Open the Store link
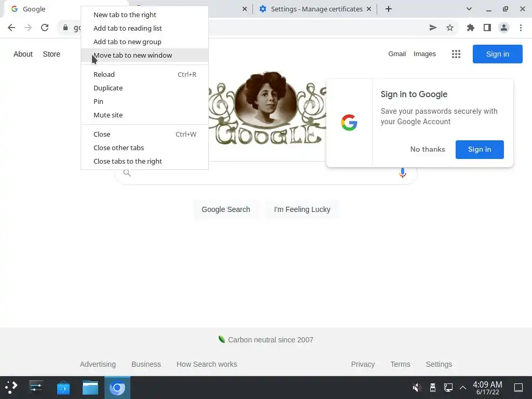532x399 pixels. [51, 54]
